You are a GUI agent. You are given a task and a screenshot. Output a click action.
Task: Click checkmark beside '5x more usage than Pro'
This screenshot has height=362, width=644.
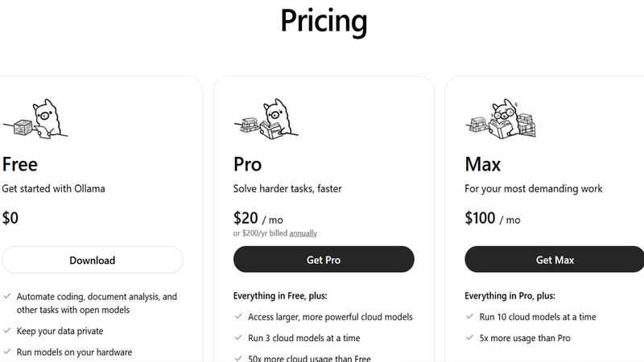point(470,337)
